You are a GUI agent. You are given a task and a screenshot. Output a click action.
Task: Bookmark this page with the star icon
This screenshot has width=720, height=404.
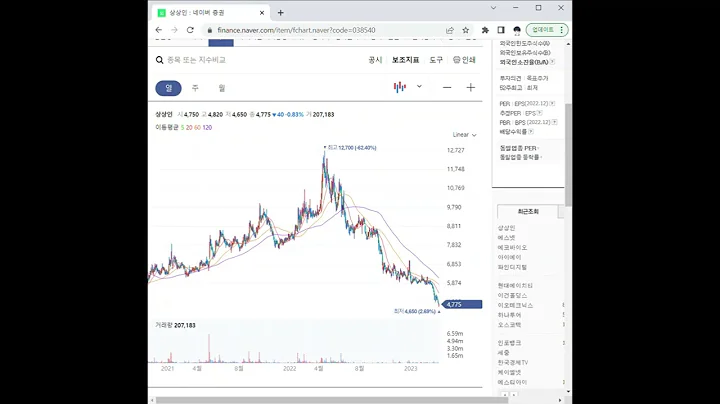click(466, 30)
